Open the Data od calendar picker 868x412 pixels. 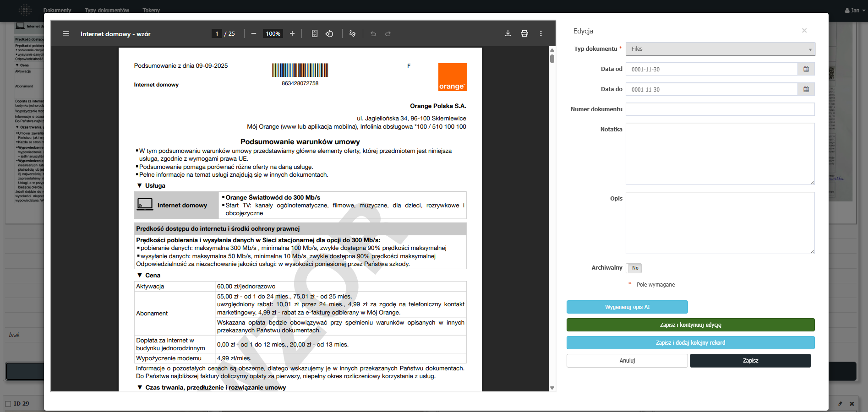tap(806, 69)
